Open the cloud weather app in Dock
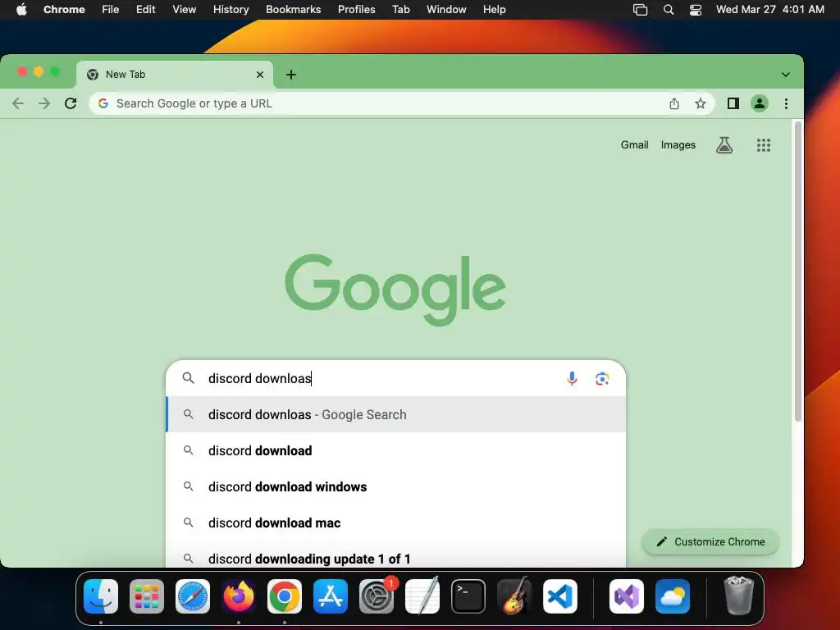The width and height of the screenshot is (840, 630). (673, 596)
